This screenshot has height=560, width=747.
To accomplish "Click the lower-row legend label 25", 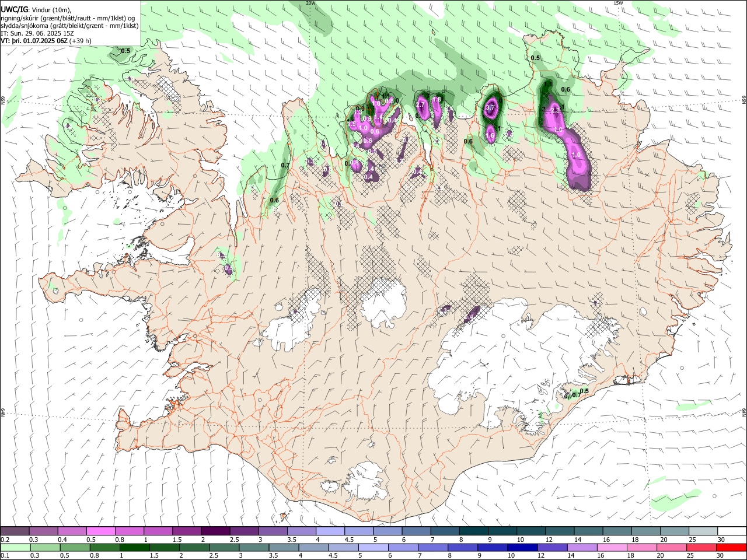I will click(690, 556).
